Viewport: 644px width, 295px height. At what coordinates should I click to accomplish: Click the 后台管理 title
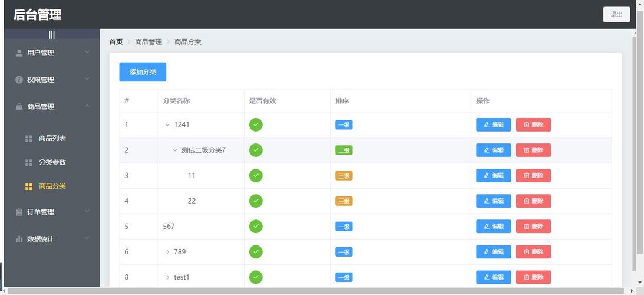[37, 15]
